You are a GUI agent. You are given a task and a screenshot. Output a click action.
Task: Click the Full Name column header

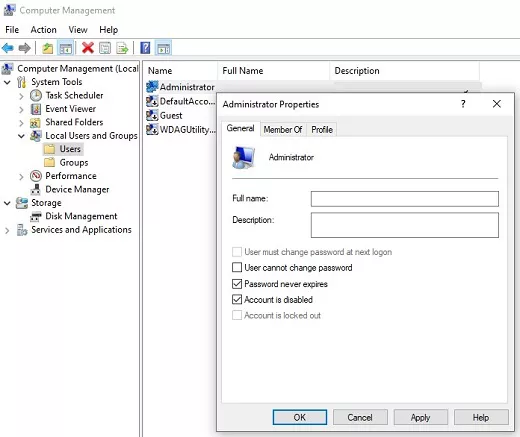[x=273, y=71]
